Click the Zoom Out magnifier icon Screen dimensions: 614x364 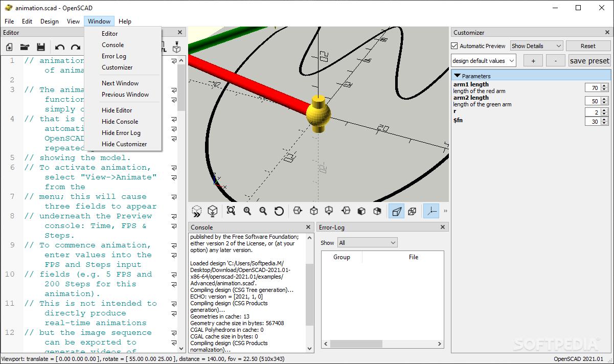point(263,211)
